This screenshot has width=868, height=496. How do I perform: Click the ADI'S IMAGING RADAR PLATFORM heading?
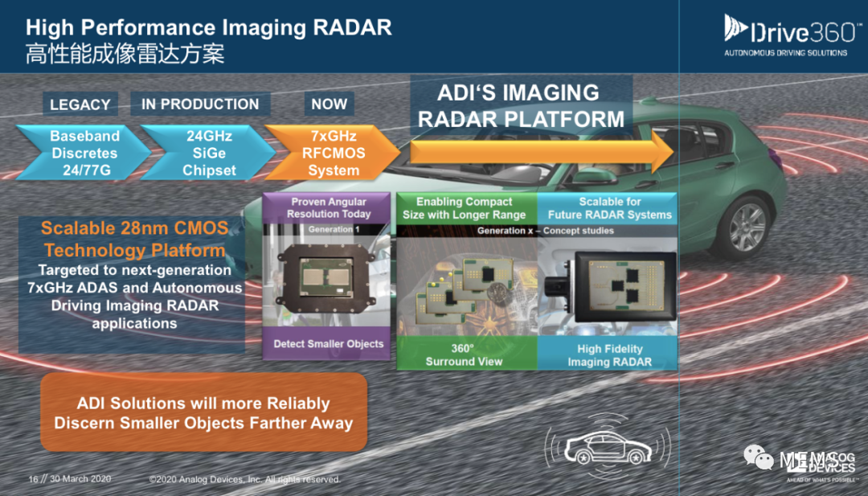521,105
